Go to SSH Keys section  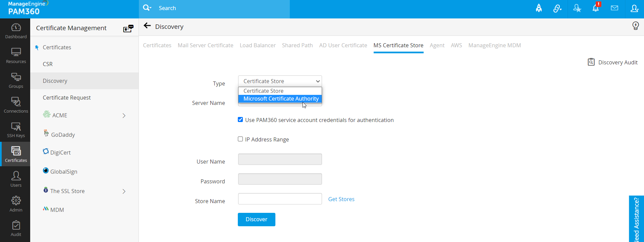tap(16, 130)
